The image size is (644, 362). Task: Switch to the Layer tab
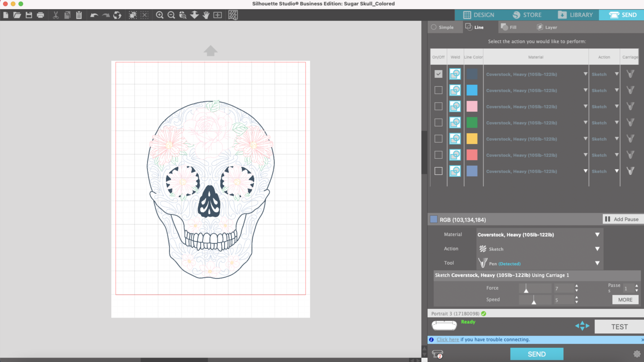click(x=547, y=27)
